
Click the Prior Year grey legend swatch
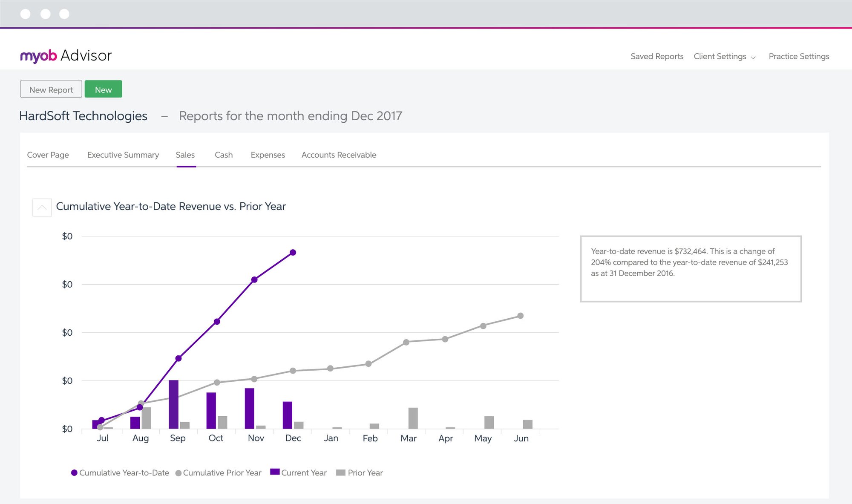[340, 472]
